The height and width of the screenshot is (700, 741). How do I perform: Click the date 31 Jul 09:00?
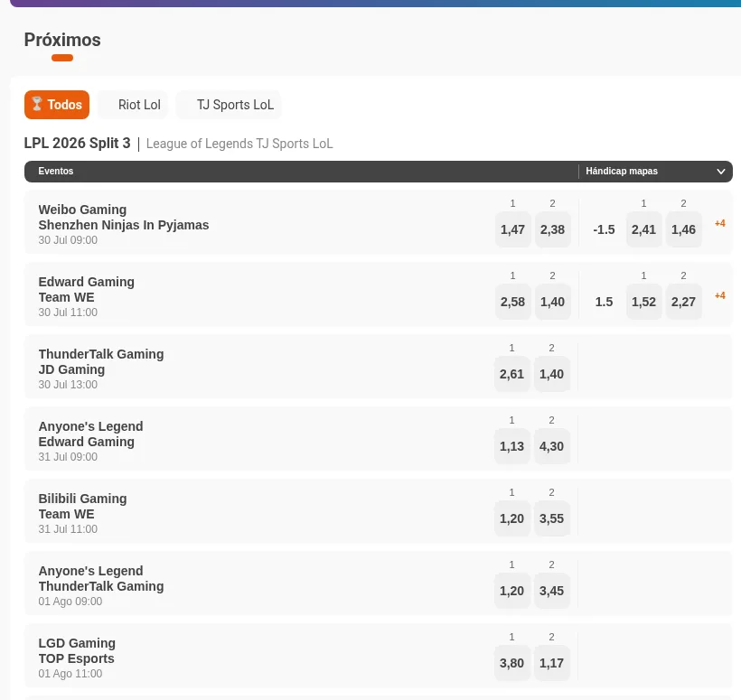(68, 457)
